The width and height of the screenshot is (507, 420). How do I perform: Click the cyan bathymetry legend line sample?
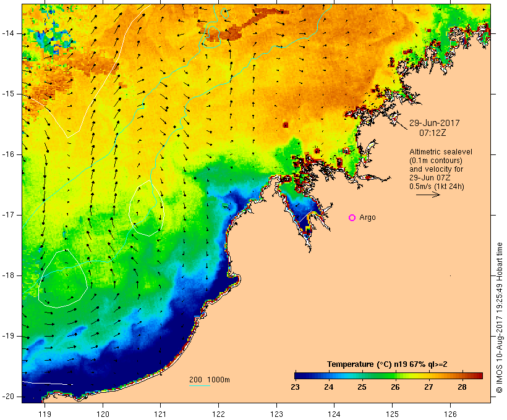click(200, 385)
